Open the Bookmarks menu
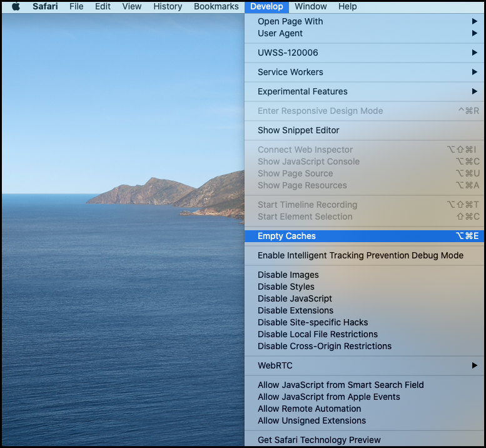The image size is (486, 448). (x=216, y=6)
